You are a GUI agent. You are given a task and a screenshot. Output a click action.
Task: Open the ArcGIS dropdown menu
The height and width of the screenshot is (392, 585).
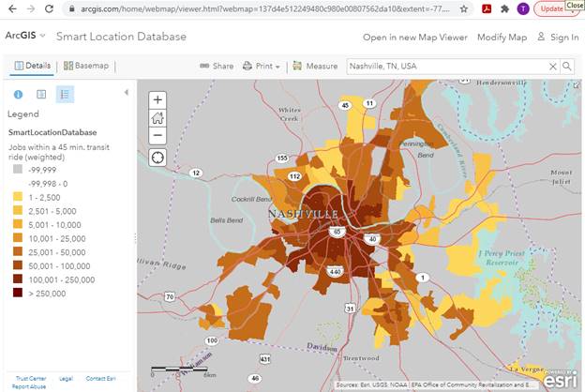pos(25,36)
